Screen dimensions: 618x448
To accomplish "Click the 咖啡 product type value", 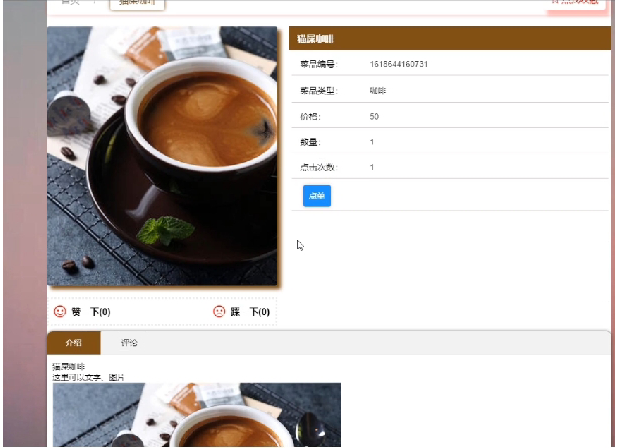I will click(x=378, y=90).
